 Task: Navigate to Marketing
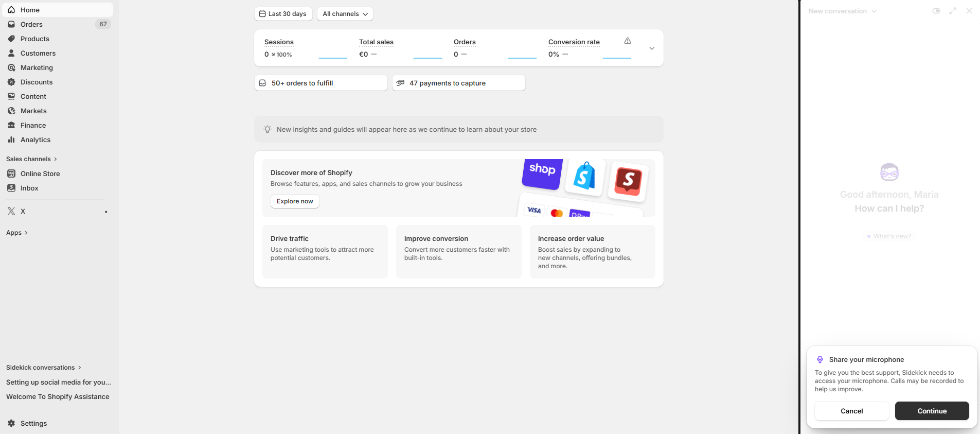click(58, 67)
